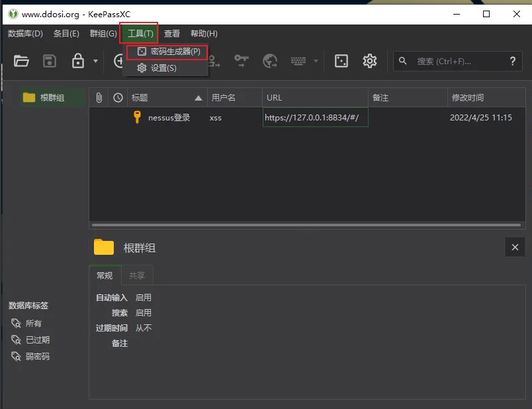Click the search magnifier icon
The height and width of the screenshot is (409, 532).
(x=403, y=61)
